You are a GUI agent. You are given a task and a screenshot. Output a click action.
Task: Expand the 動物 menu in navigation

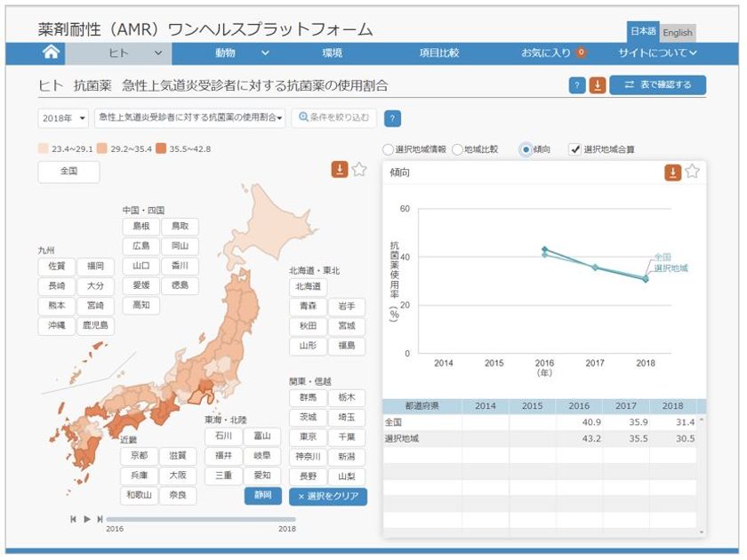pyautogui.click(x=243, y=52)
